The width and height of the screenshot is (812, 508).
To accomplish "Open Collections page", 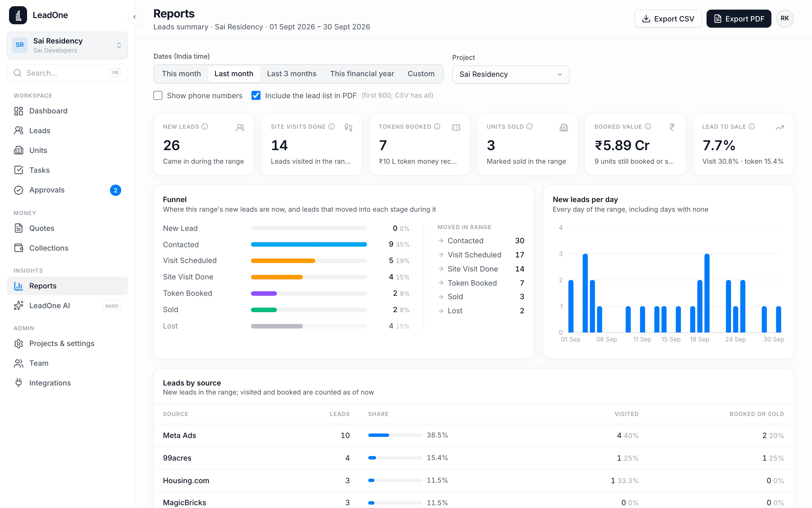I will click(67, 248).
